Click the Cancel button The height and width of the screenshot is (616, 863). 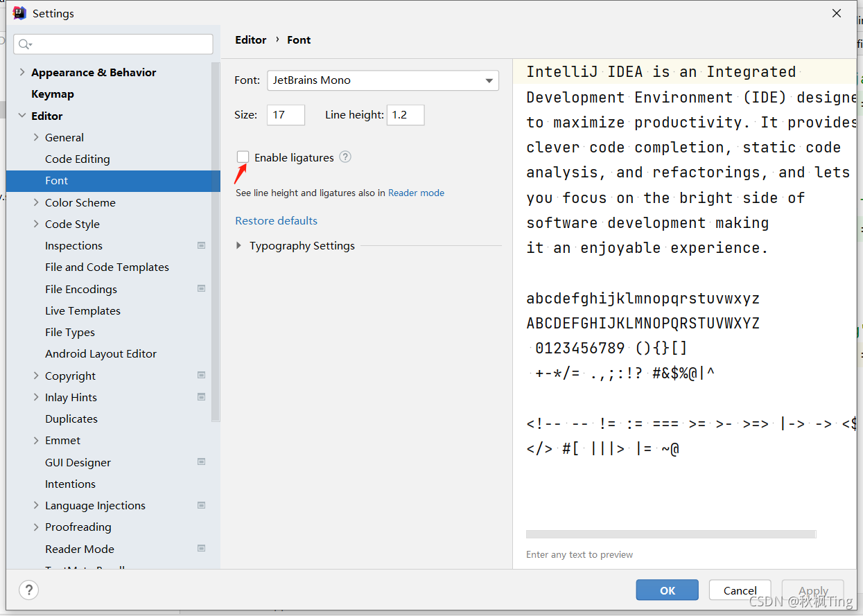pos(740,590)
